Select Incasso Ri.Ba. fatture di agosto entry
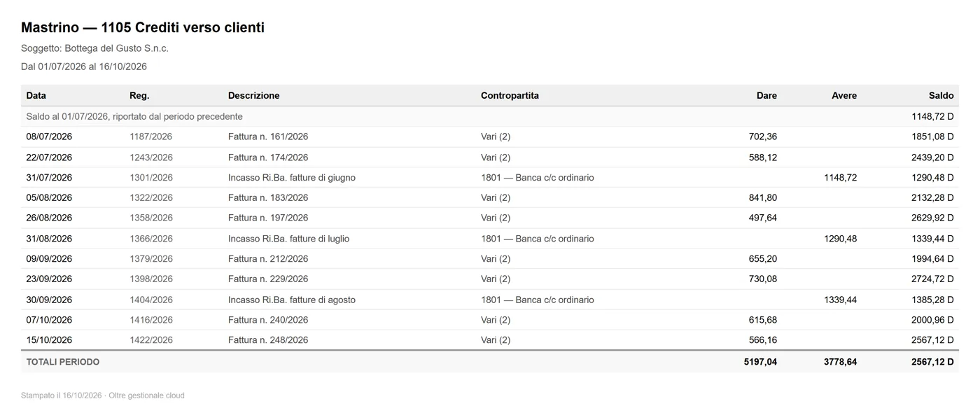Screen dimensions: 980x420 [292, 300]
